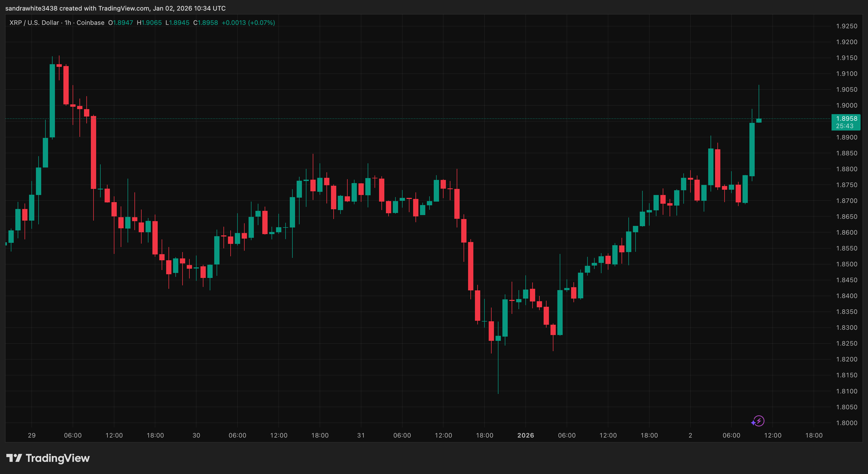Click the 29 date label on the time axis

(32, 435)
